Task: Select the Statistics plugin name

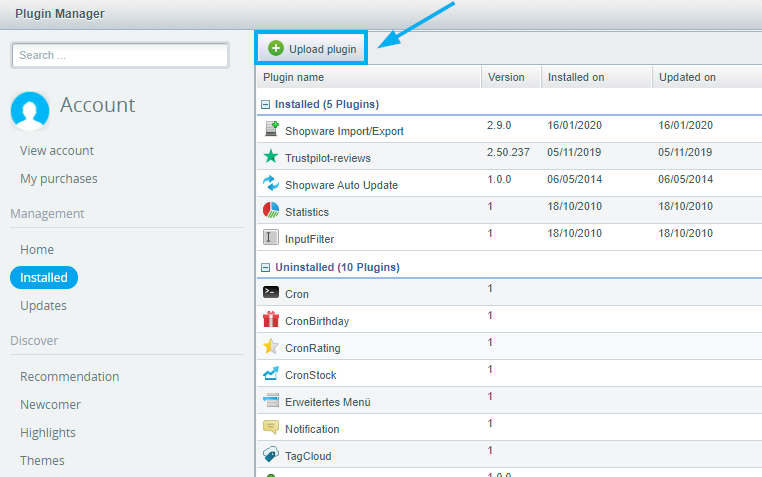Action: point(307,212)
